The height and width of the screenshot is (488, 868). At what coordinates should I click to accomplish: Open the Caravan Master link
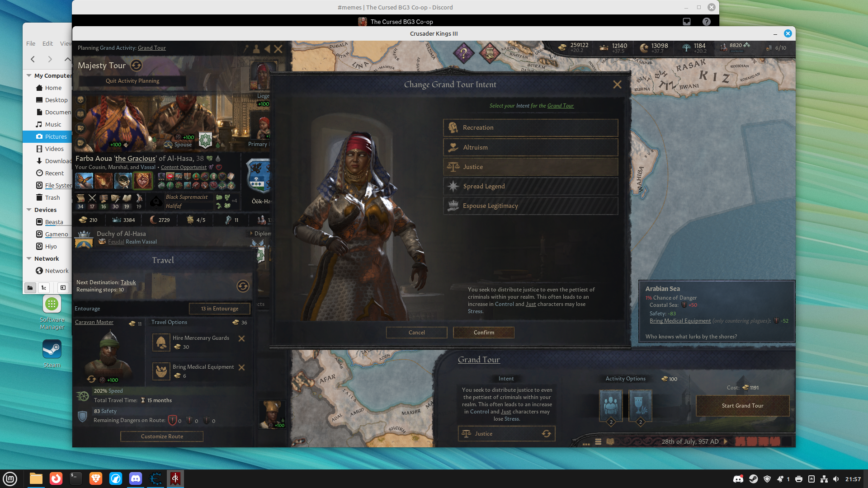click(x=94, y=322)
